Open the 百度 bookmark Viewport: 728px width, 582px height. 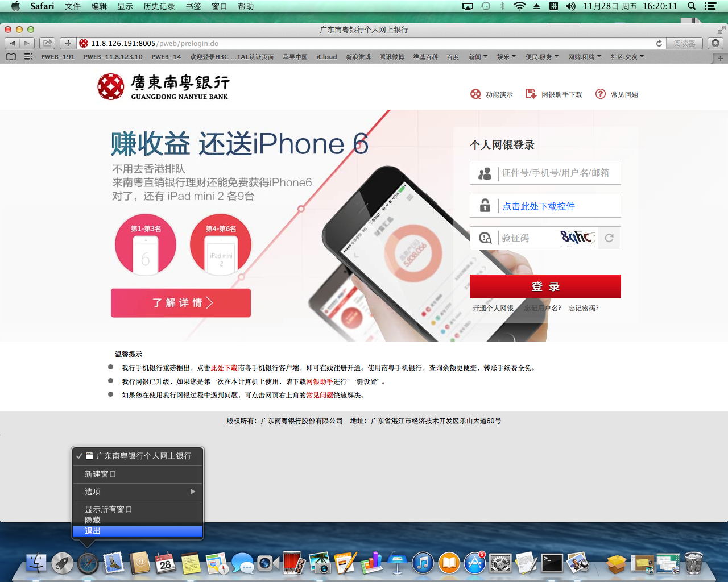453,57
